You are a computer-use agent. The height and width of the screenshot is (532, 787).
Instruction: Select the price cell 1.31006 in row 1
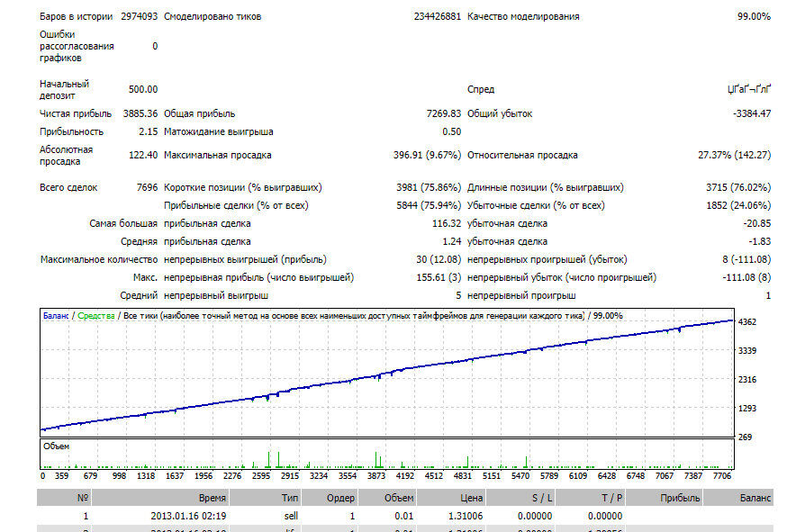click(466, 516)
